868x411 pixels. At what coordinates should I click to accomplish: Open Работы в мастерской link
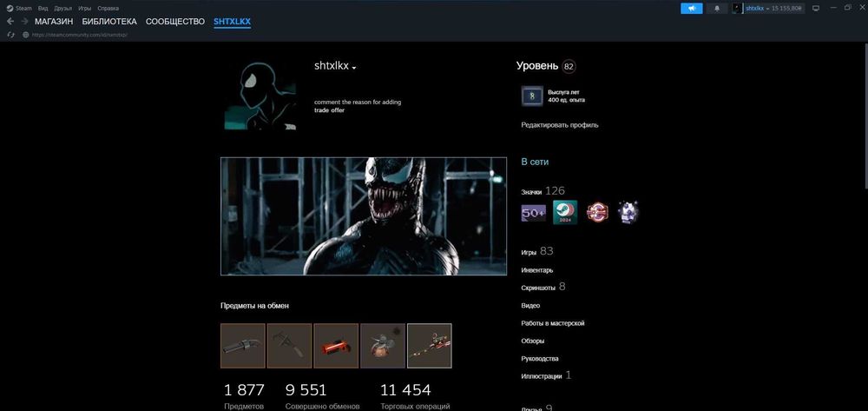(552, 323)
